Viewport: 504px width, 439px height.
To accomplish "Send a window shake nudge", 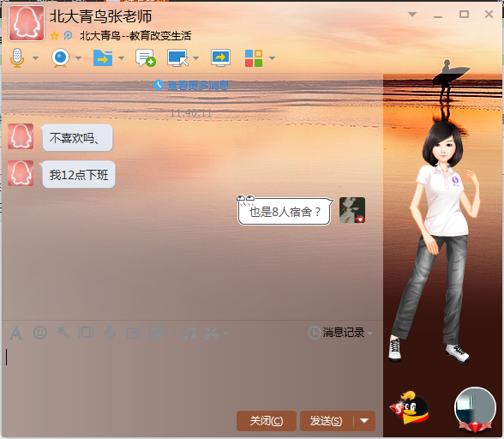I will click(86, 333).
